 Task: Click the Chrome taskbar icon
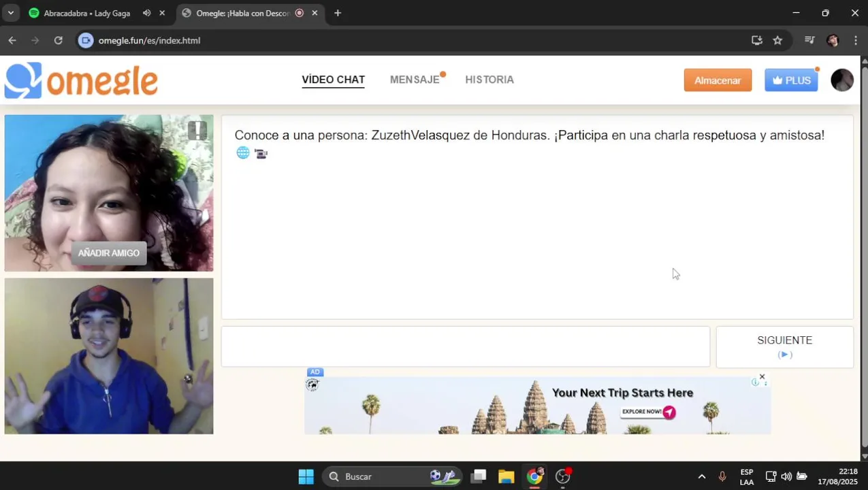[535, 476]
